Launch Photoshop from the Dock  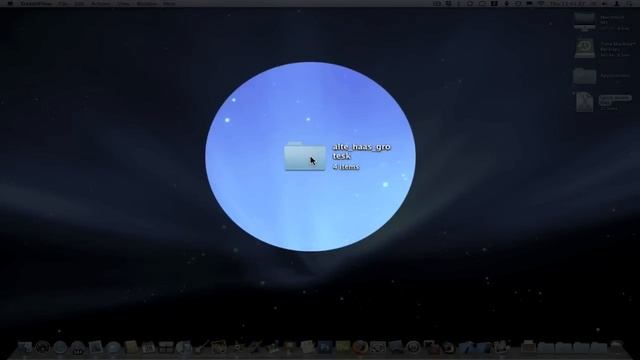[x=325, y=347]
